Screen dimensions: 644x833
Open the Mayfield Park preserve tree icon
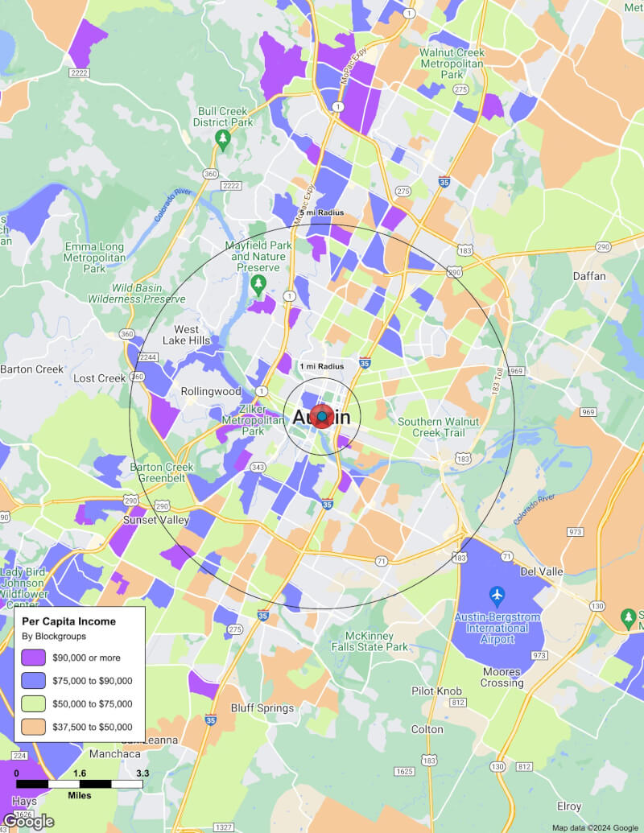click(x=258, y=283)
